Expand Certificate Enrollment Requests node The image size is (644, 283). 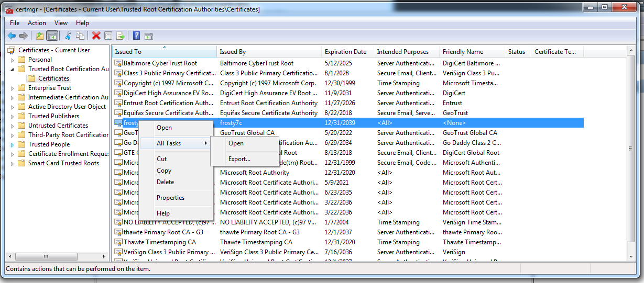coord(13,154)
